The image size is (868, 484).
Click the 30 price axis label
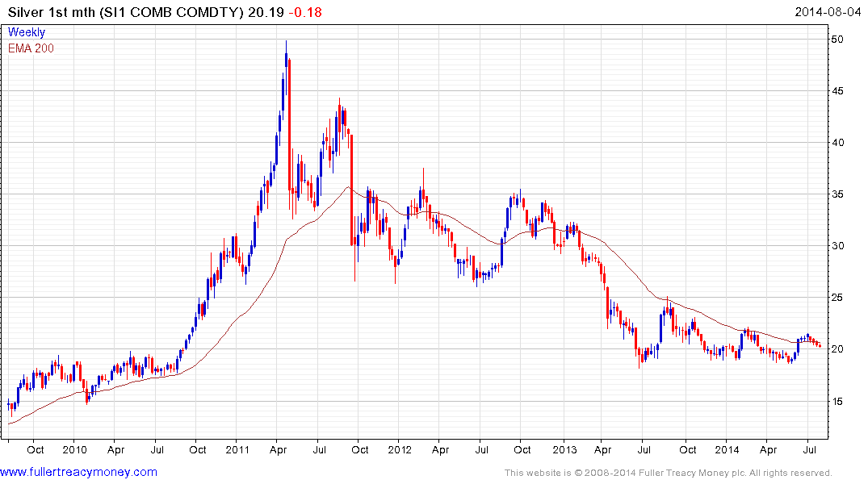click(x=837, y=245)
